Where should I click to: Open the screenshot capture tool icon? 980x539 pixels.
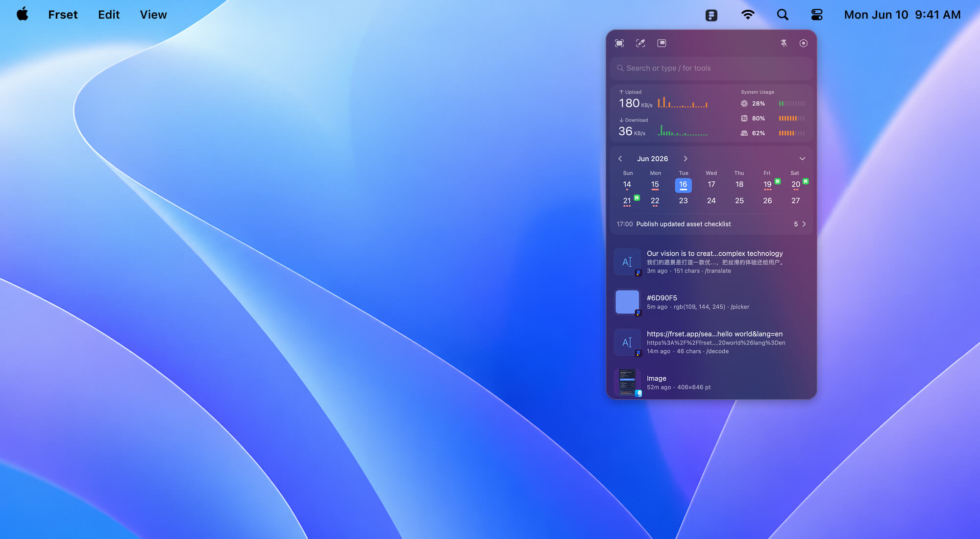(619, 43)
